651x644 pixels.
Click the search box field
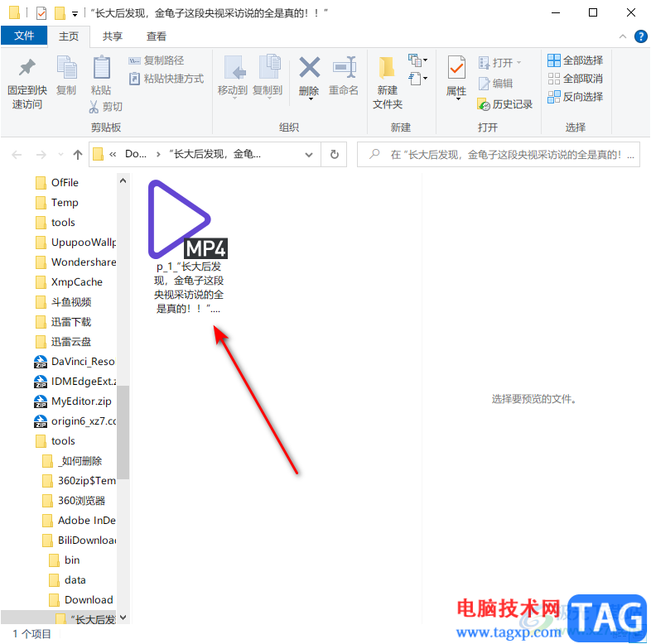coord(499,155)
